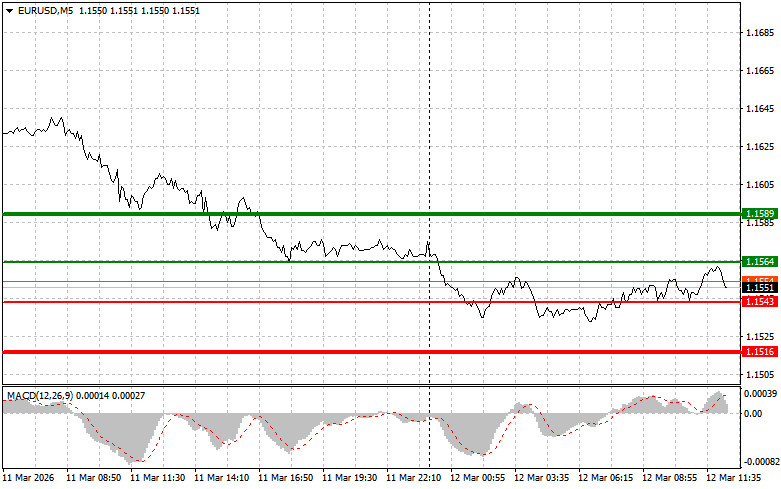Select the thin green horizontal line at 1.1564

click(x=372, y=261)
